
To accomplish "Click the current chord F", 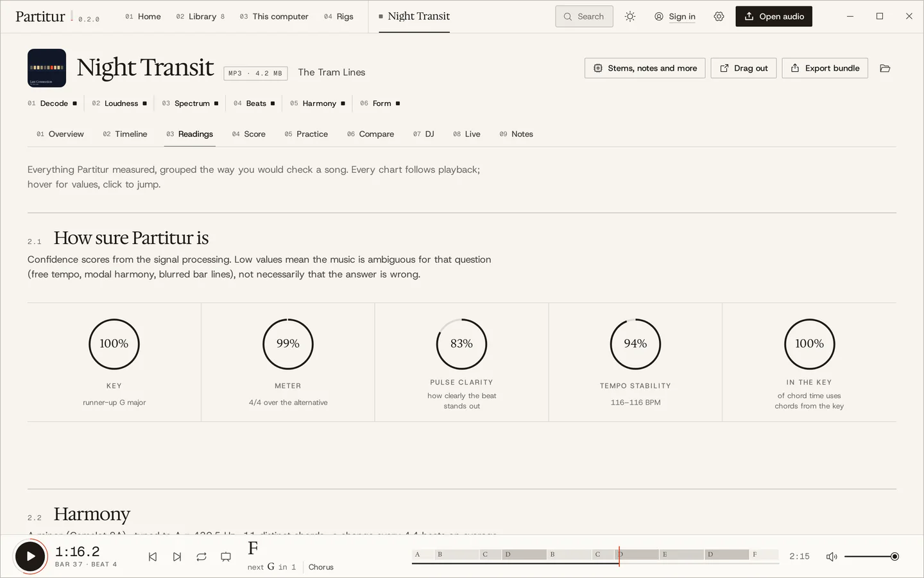I will click(253, 548).
